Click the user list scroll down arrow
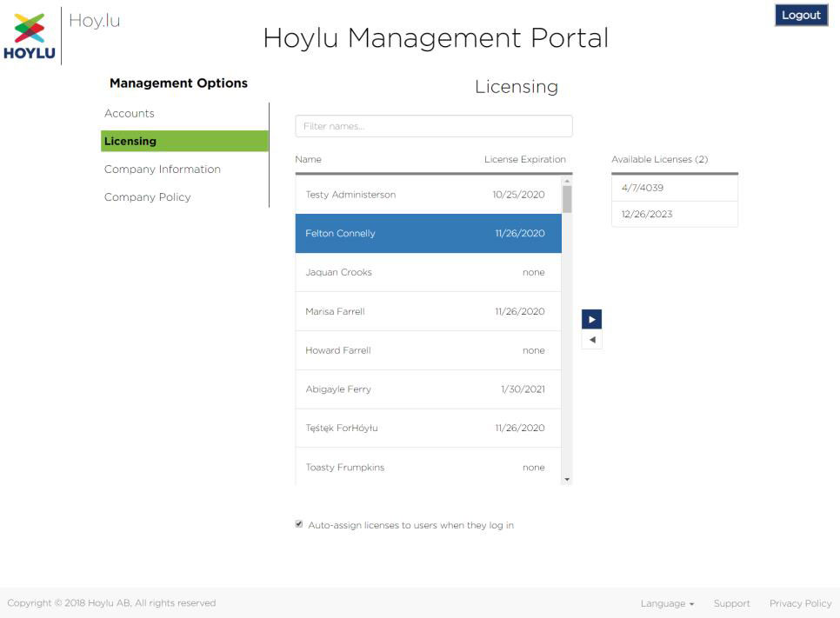Image resolution: width=840 pixels, height=618 pixels. point(567,479)
